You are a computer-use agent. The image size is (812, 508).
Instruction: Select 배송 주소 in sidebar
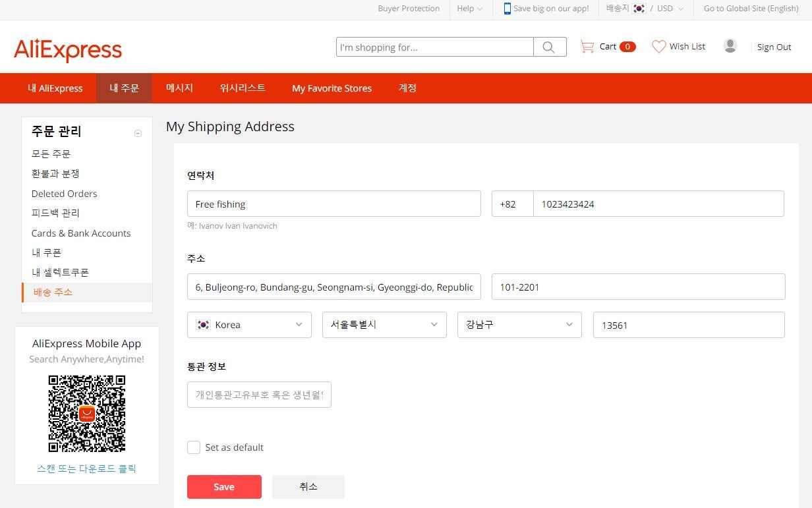[x=87, y=292]
